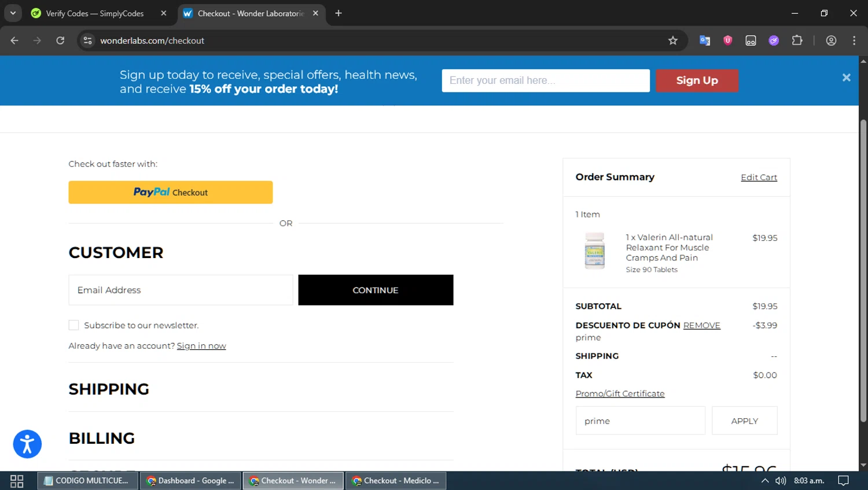Open the red shield extension icon
868x490 pixels.
727,40
